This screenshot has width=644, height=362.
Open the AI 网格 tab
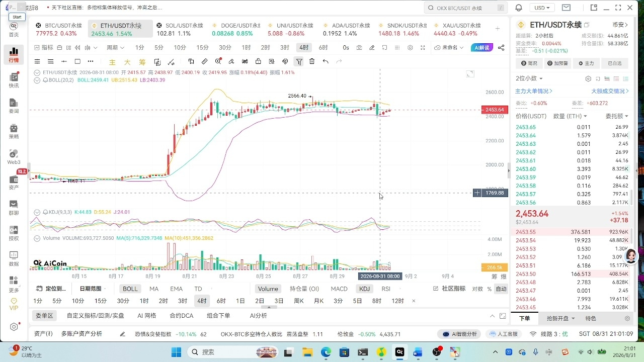click(x=147, y=316)
